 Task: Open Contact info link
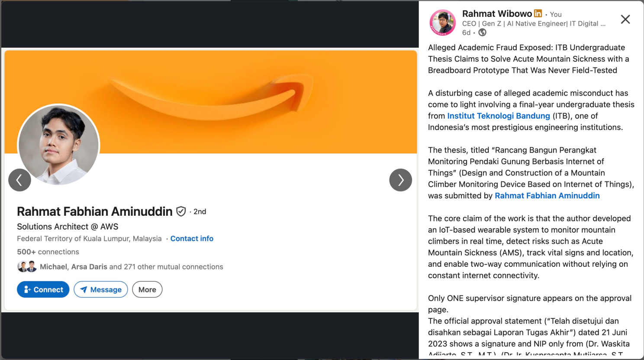(x=192, y=238)
